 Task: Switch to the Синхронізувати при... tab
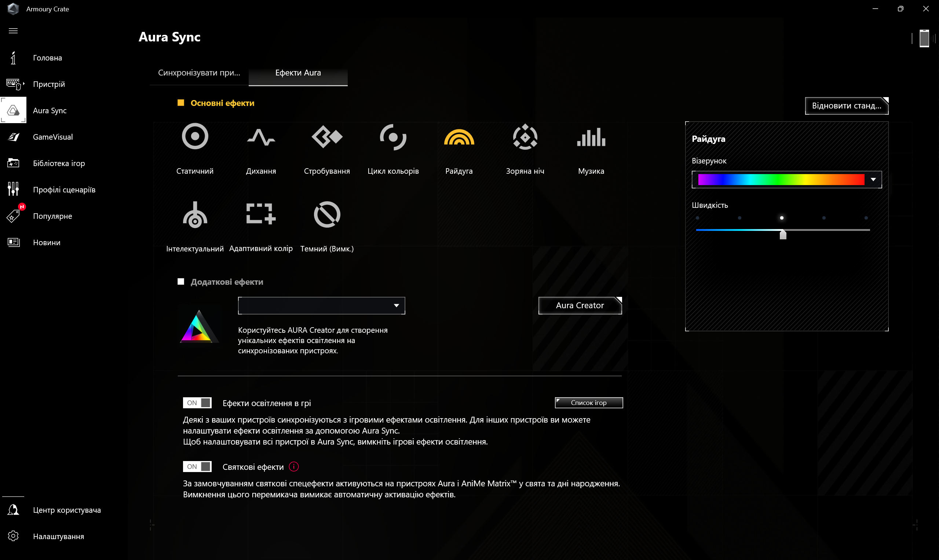tap(199, 73)
